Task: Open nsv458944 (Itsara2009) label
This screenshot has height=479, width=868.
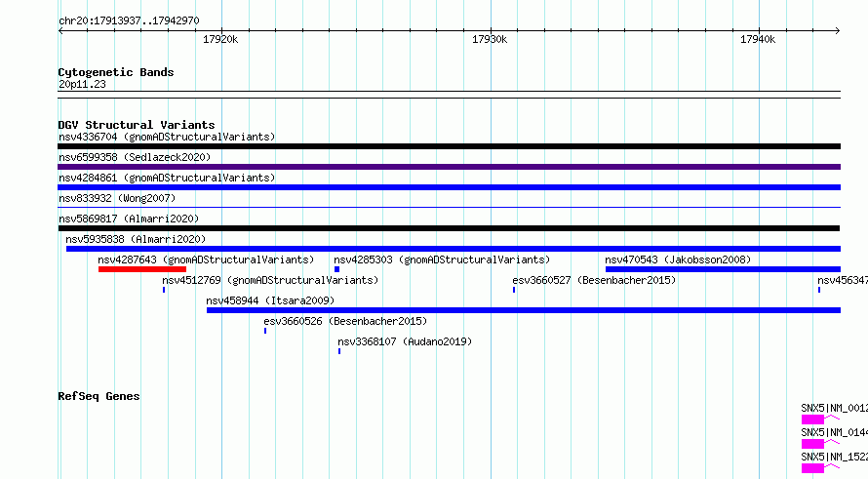Action: (x=270, y=300)
